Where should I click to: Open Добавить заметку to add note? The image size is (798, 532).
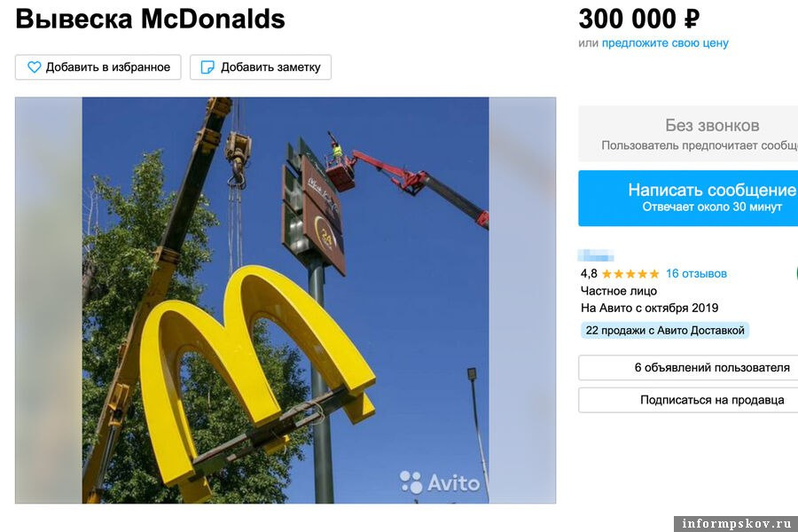click(x=261, y=67)
